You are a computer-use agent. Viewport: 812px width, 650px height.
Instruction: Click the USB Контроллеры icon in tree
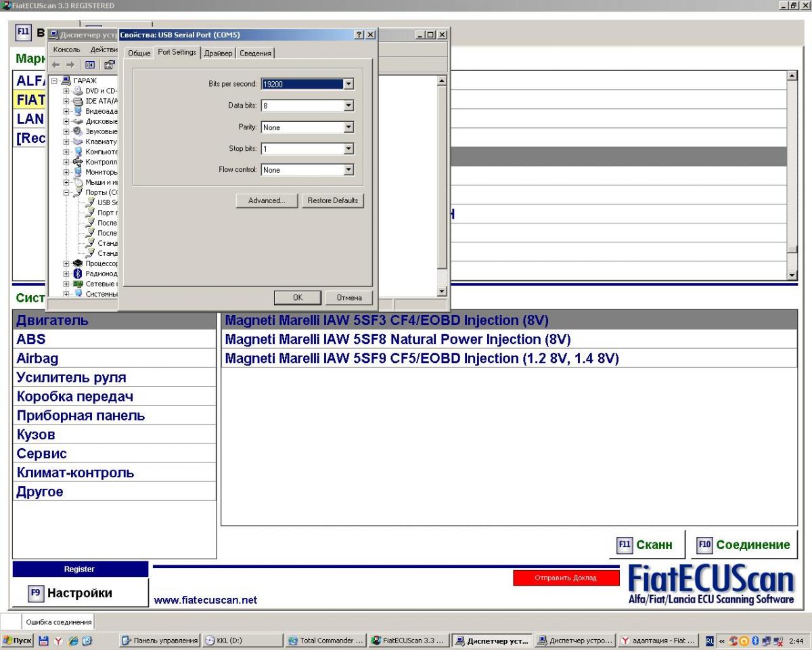coord(78,162)
